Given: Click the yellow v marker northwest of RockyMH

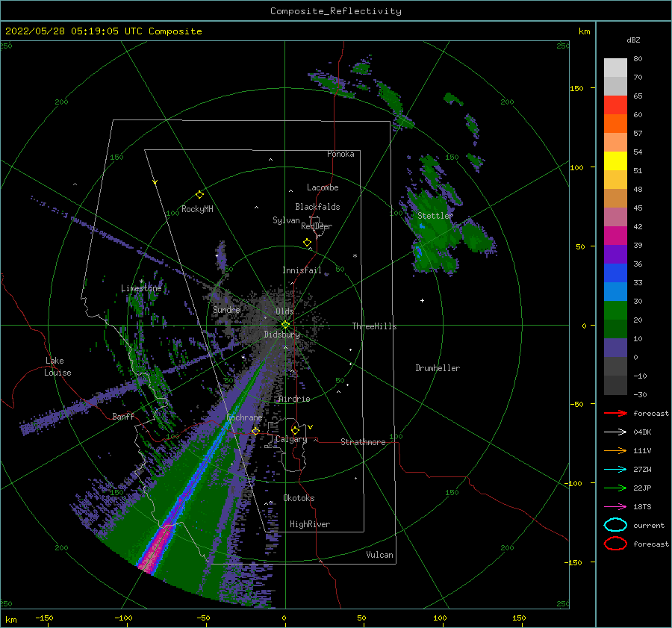Looking at the screenshot, I should point(155,182).
